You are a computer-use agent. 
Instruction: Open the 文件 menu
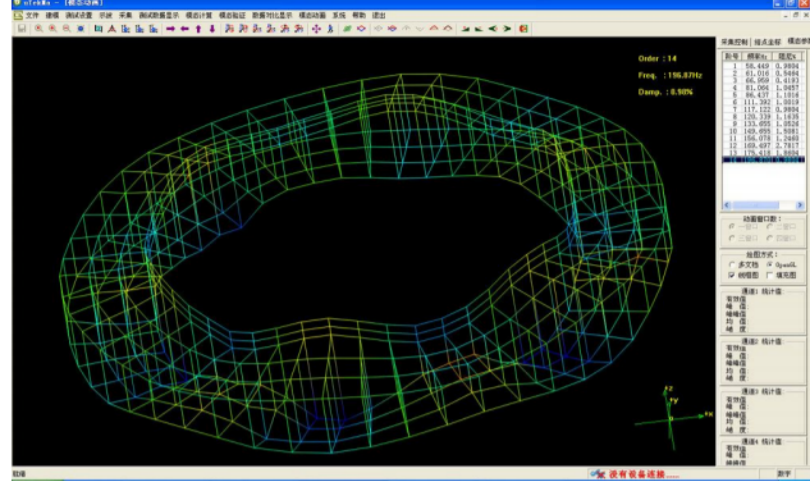[31, 17]
